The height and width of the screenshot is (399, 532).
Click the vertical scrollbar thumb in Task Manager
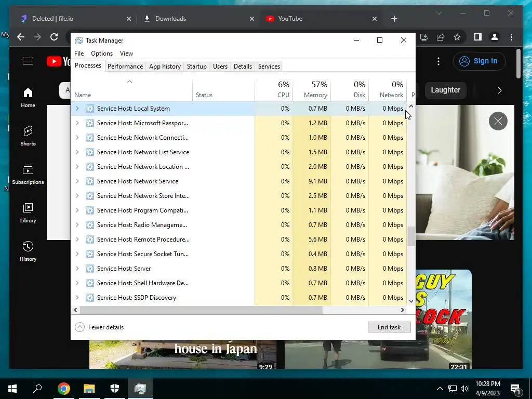pos(411,236)
